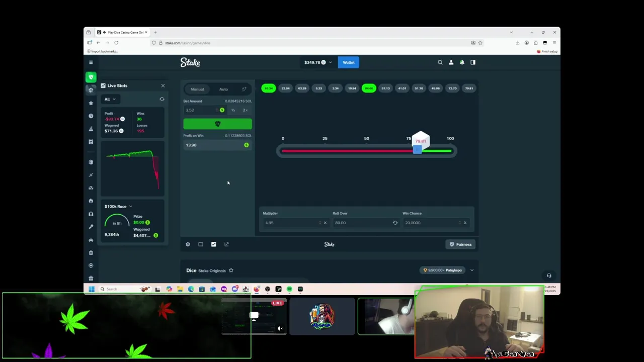
Task: Favourite the Dice game with star
Action: point(231,270)
